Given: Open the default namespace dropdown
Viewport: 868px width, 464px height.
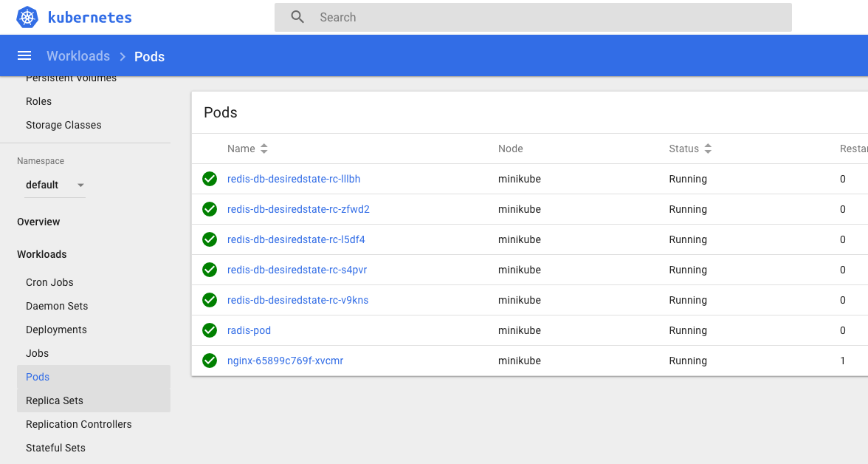Looking at the screenshot, I should (55, 185).
